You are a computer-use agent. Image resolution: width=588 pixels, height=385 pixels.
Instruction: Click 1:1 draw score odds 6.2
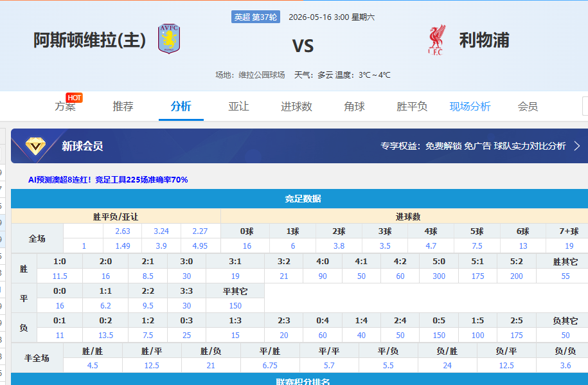coord(105,306)
